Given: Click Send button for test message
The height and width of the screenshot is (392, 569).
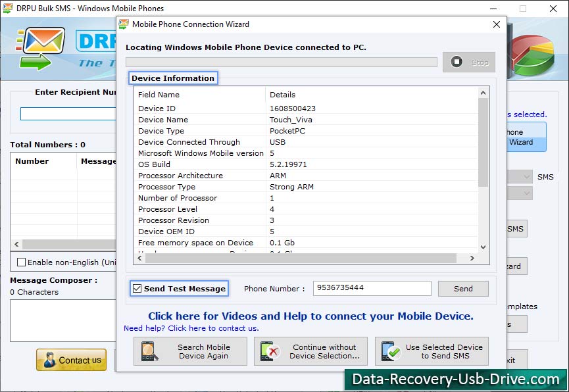Looking at the screenshot, I should pos(463,289).
